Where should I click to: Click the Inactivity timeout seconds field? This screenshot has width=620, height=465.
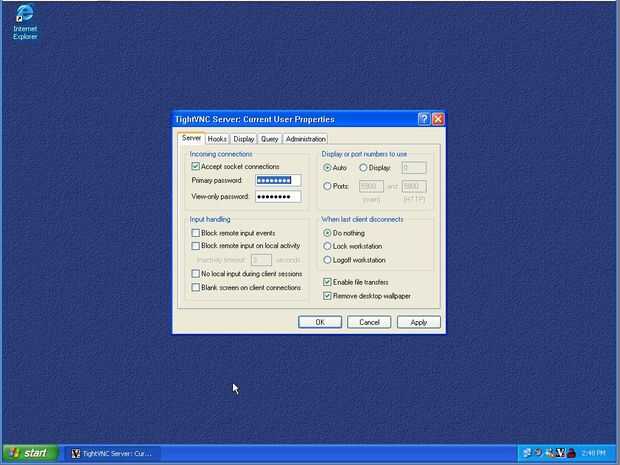click(x=261, y=260)
